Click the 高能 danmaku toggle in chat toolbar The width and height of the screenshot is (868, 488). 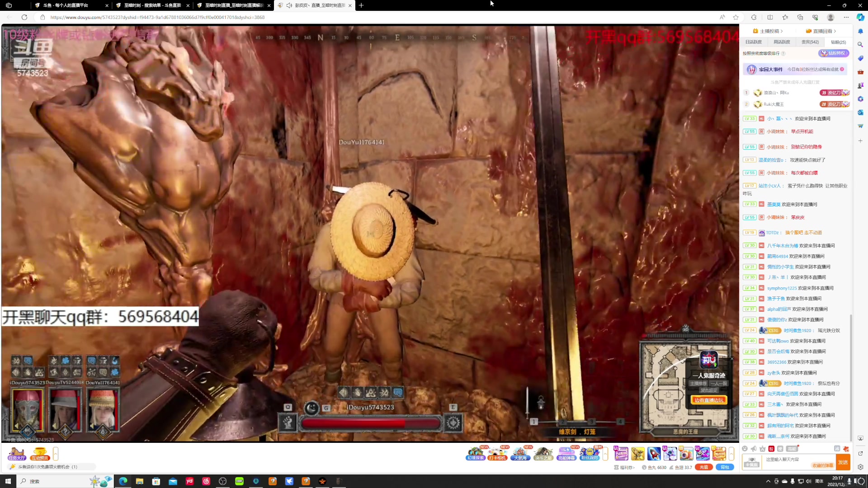pyautogui.click(x=792, y=449)
